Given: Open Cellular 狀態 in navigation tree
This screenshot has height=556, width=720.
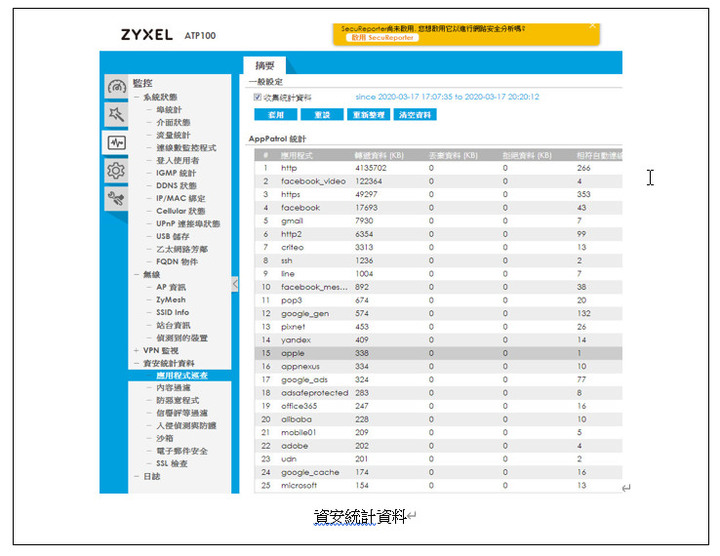Looking at the screenshot, I should [180, 211].
